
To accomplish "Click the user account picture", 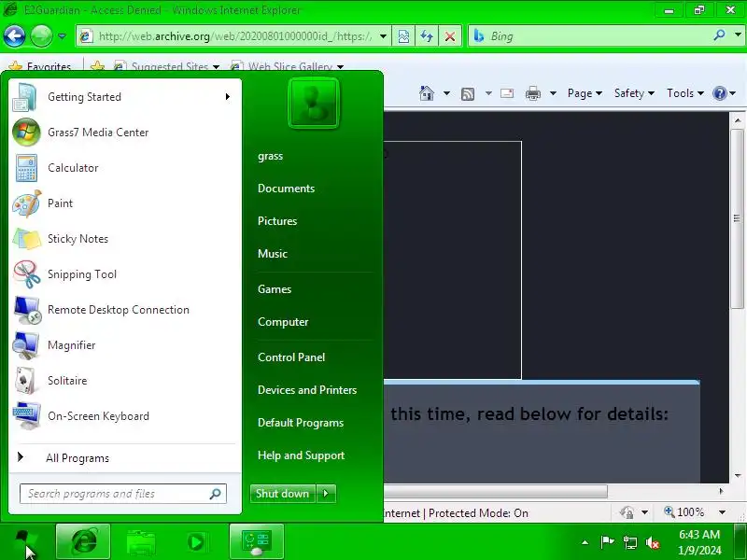I will (314, 103).
